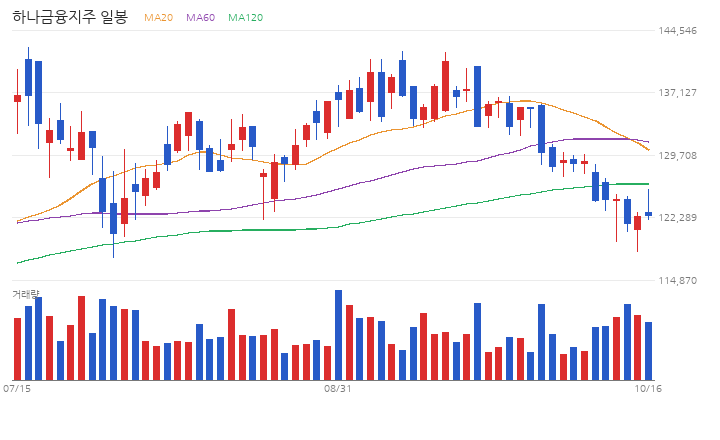This screenshot has width=720, height=440.
Task: Click the 07/15 date axis label
Action: [x=17, y=389]
